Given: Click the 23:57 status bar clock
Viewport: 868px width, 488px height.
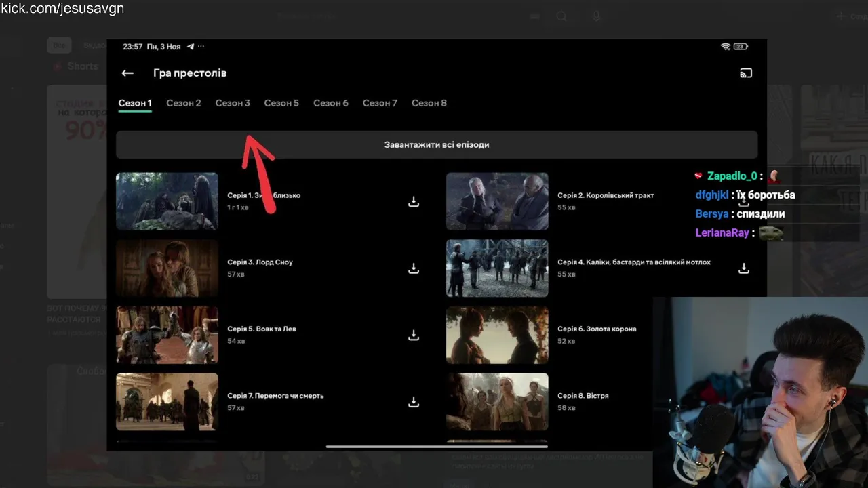Looking at the screenshot, I should tap(132, 47).
